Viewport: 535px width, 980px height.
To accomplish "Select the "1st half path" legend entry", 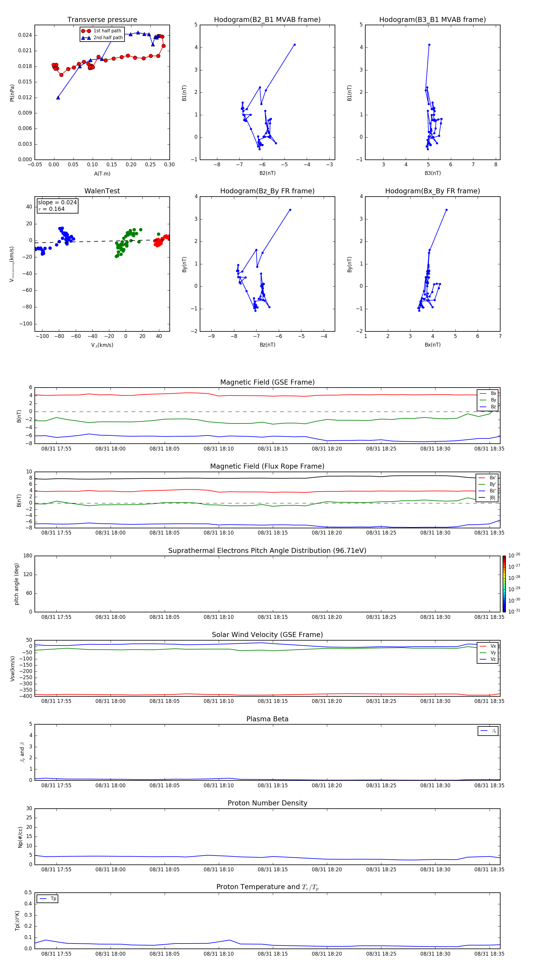I will tap(102, 31).
